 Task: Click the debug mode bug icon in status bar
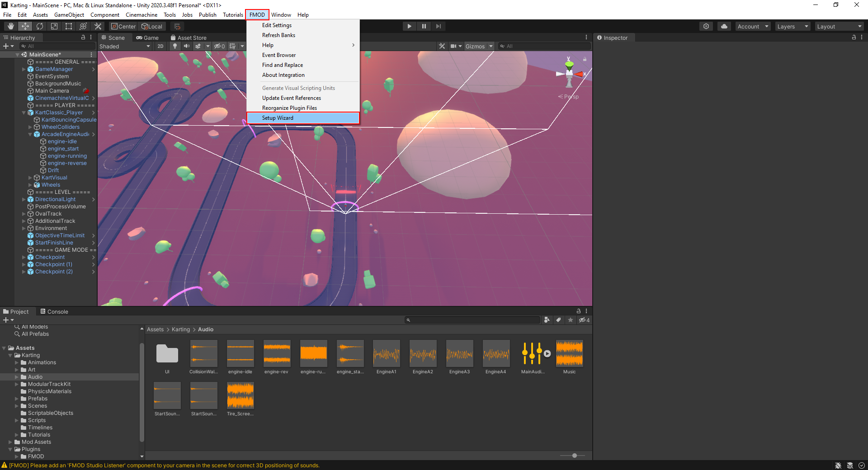(x=838, y=465)
